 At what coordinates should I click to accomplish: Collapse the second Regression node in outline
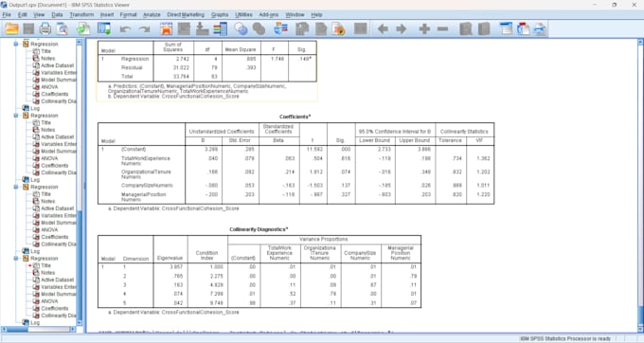16,116
